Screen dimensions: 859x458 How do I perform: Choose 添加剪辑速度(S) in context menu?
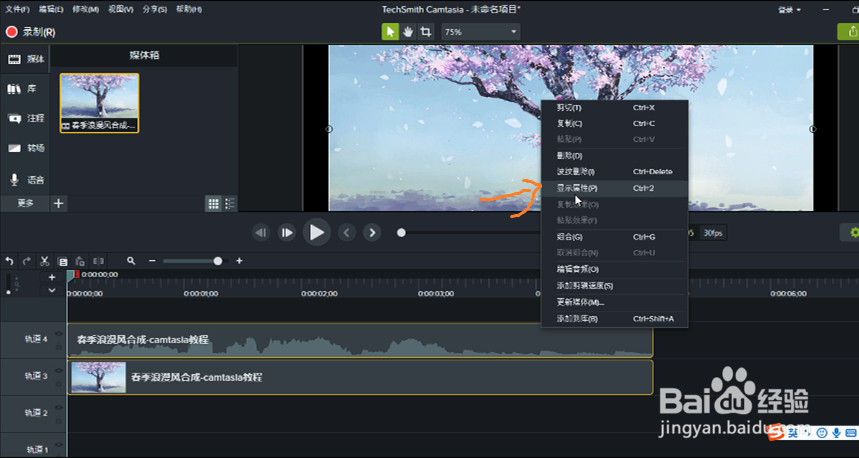(x=614, y=286)
